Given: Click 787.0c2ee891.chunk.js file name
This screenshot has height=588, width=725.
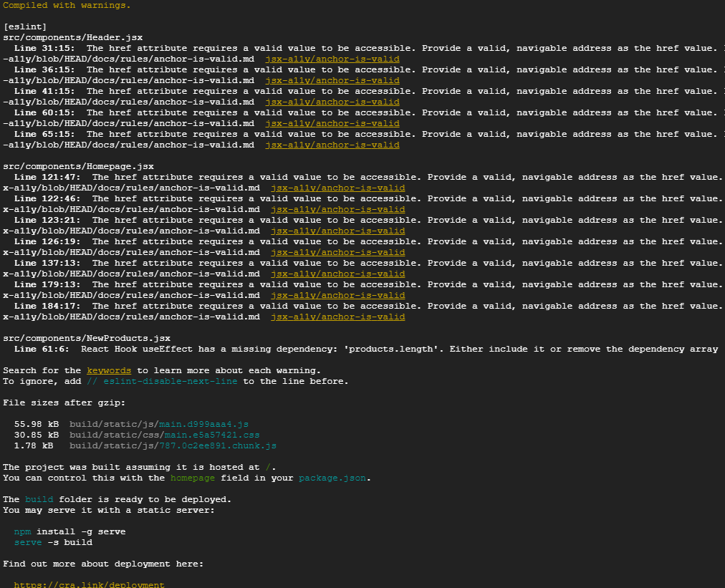Looking at the screenshot, I should (218, 446).
